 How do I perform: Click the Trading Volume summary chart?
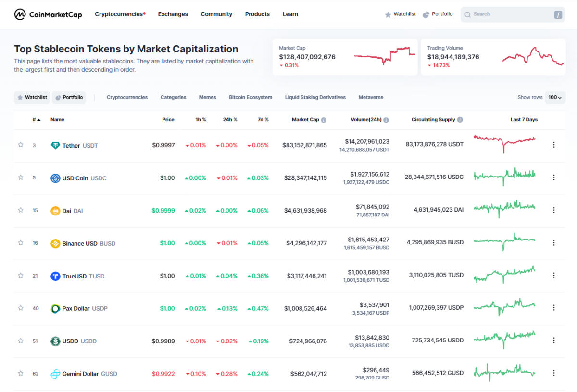coord(533,56)
